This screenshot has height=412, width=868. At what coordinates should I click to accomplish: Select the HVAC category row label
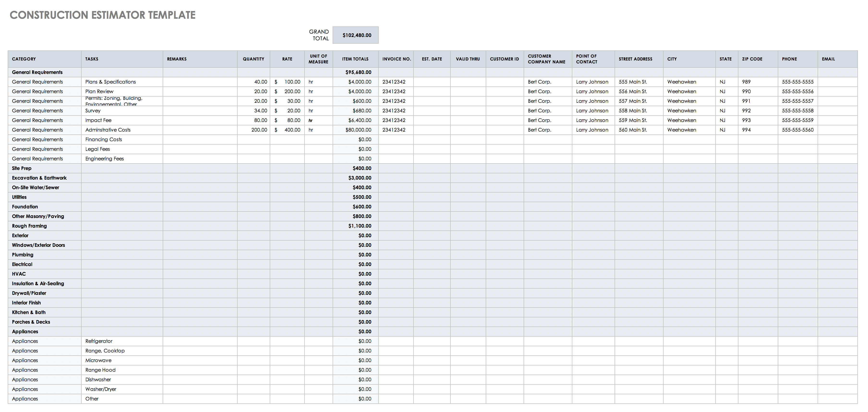[x=19, y=274]
